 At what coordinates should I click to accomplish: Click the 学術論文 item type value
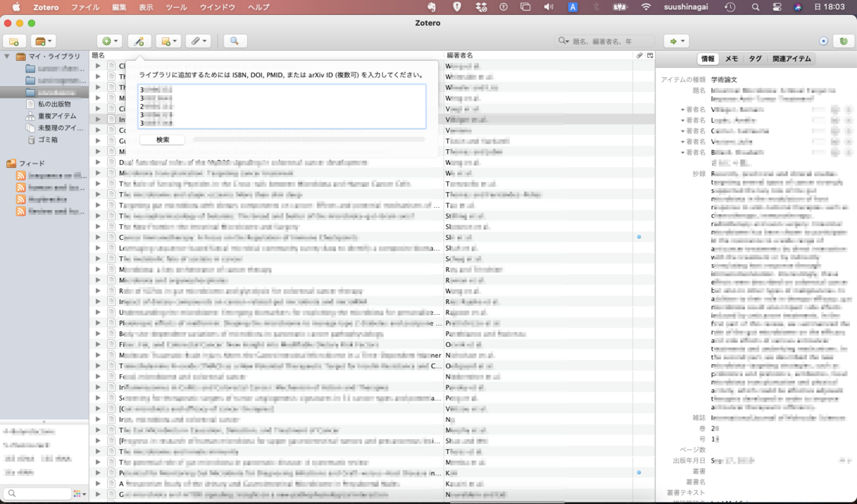723,79
